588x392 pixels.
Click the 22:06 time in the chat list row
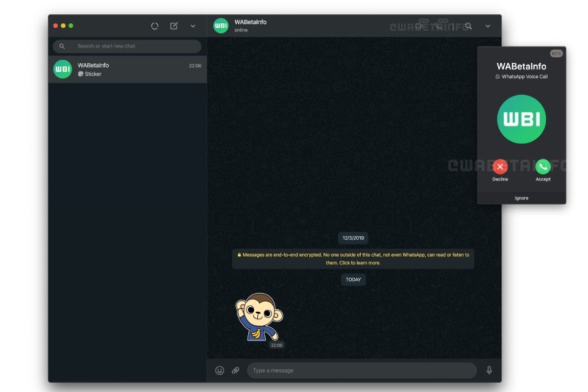[x=195, y=66]
